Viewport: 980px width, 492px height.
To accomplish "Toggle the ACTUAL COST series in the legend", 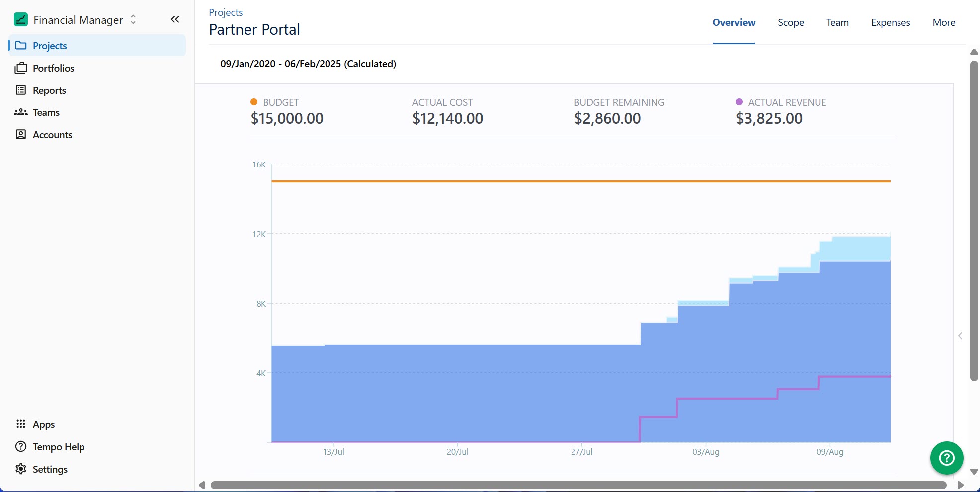I will point(442,102).
